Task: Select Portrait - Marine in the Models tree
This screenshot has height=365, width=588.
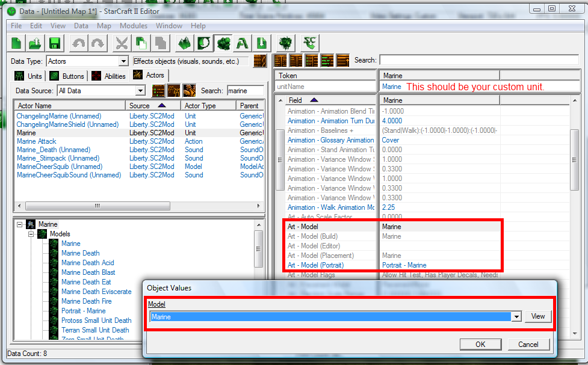Action: [x=84, y=311]
